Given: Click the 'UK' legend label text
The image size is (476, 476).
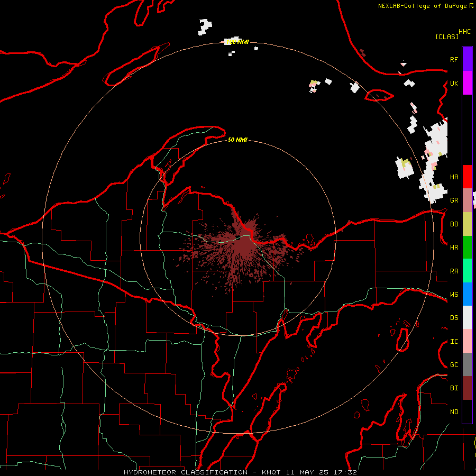Looking at the screenshot, I should point(454,83).
